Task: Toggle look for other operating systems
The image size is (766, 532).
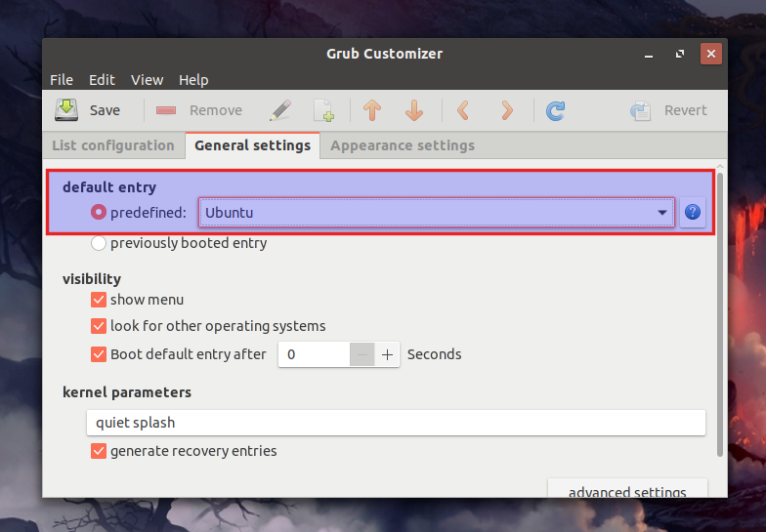Action: [x=99, y=326]
